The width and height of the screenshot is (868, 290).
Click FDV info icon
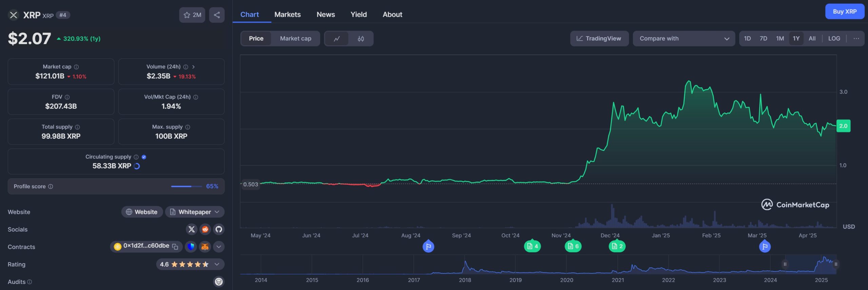tap(67, 97)
